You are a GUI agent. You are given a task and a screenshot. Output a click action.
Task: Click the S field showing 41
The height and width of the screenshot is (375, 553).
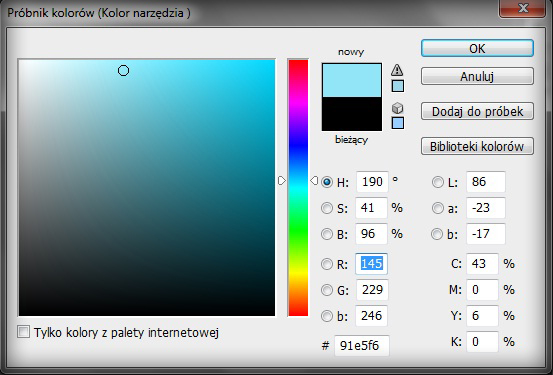coord(371,208)
